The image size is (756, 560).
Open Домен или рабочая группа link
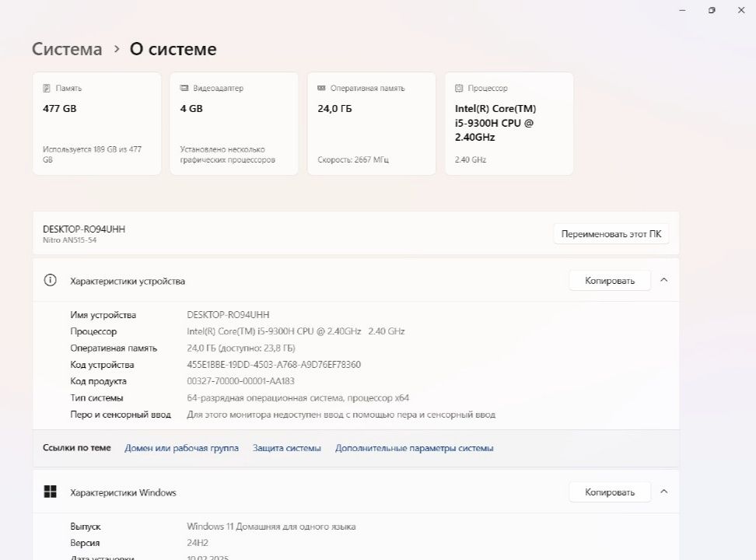pyautogui.click(x=182, y=448)
